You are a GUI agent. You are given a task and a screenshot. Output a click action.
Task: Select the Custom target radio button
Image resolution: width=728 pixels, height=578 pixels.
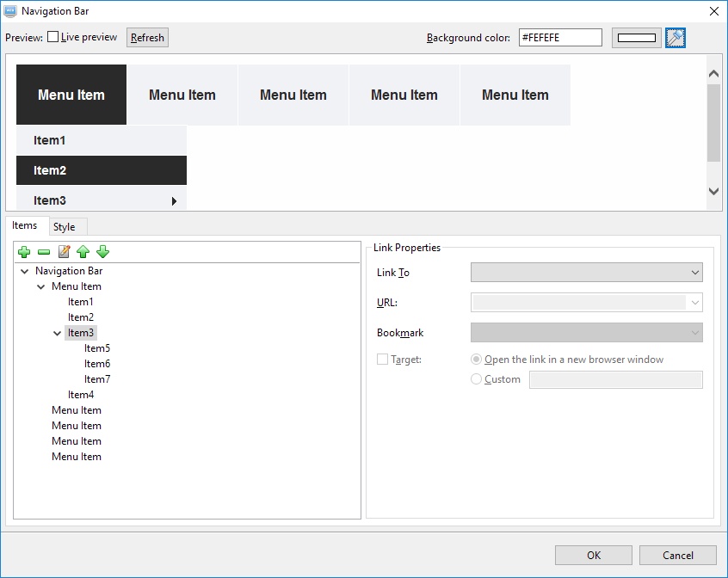coord(476,379)
